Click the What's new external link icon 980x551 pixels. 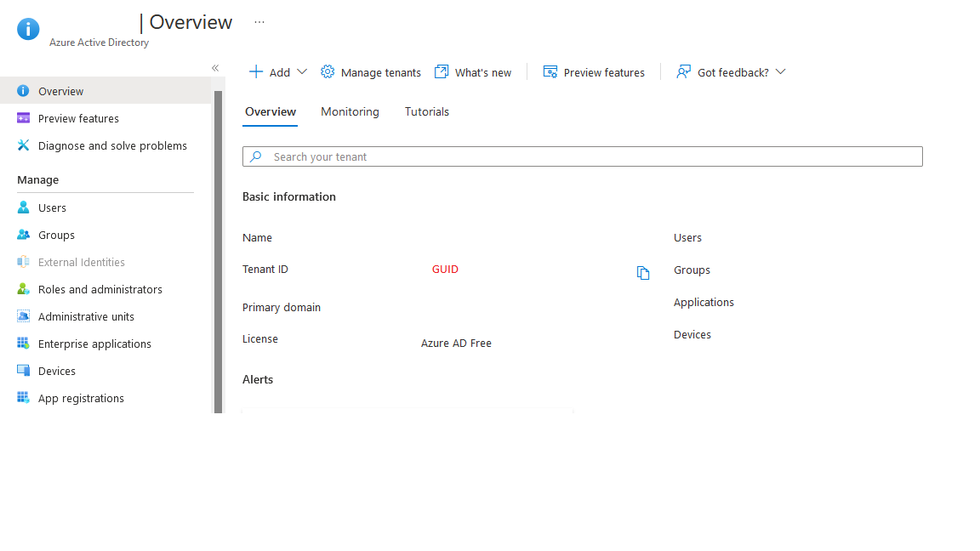[x=442, y=71]
